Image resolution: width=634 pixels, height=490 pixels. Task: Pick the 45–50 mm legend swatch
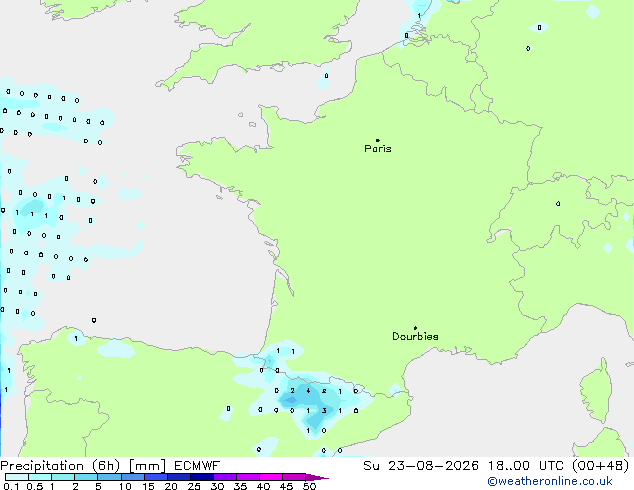click(x=294, y=477)
